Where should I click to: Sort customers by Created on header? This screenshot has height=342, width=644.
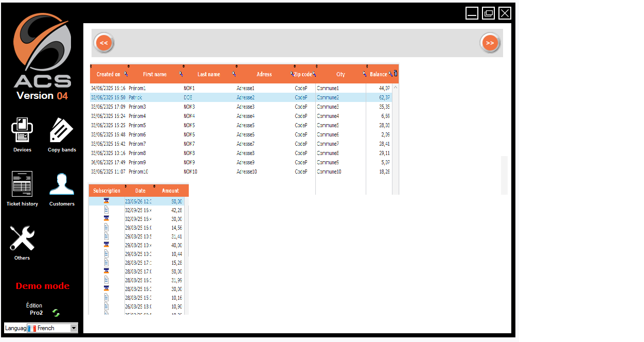(109, 74)
